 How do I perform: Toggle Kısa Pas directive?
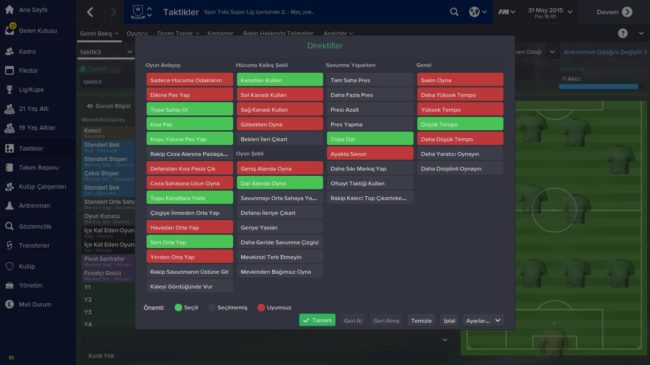click(x=189, y=124)
